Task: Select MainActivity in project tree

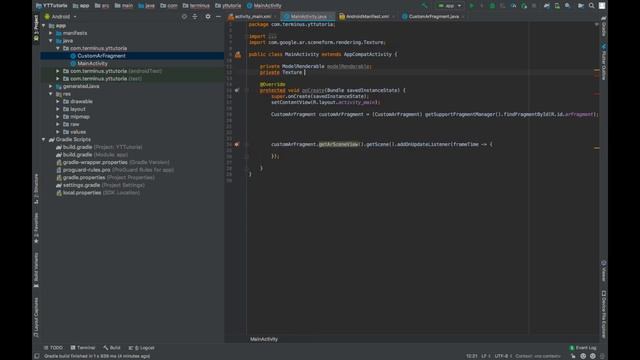Action: (x=92, y=64)
